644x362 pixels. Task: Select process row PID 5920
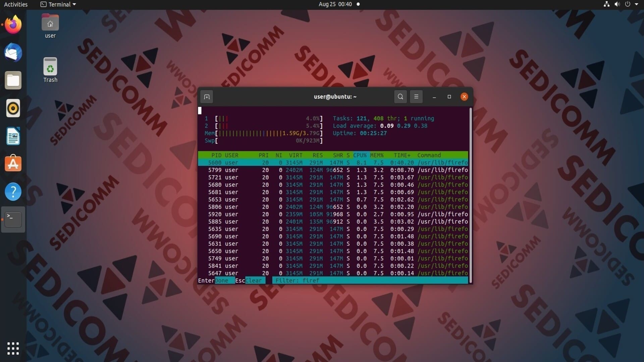click(x=333, y=214)
